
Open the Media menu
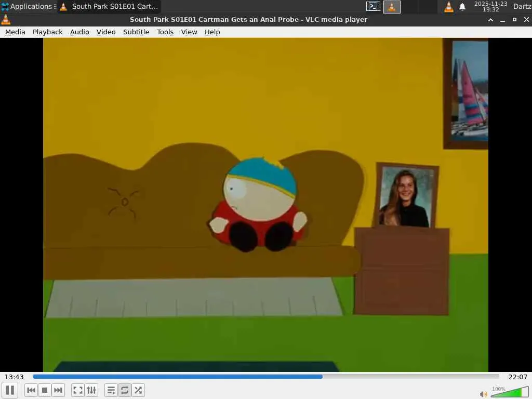tap(15, 32)
